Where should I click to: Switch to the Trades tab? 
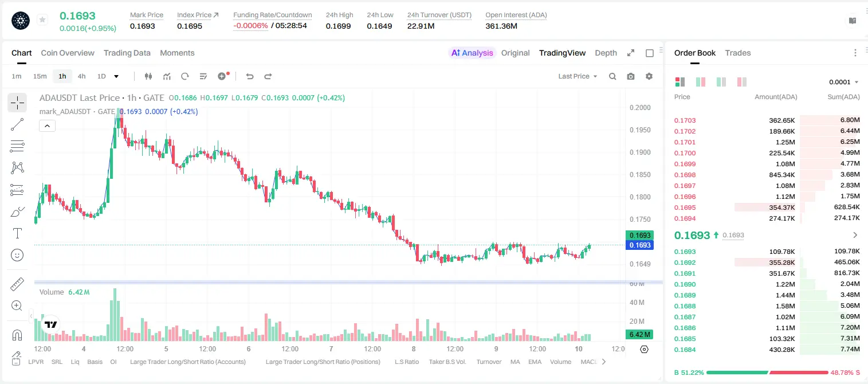(x=737, y=53)
